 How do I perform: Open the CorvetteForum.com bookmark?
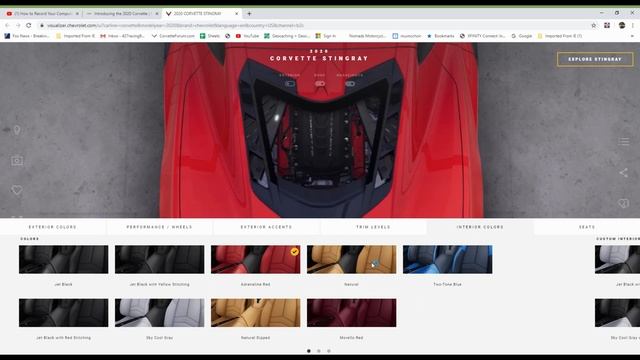173,36
